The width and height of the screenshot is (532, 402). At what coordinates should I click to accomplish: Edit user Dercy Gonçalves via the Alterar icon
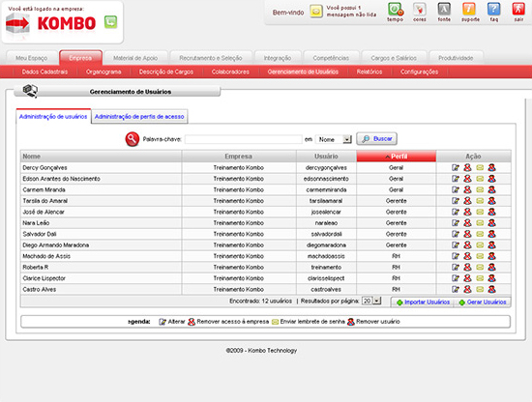[456, 167]
